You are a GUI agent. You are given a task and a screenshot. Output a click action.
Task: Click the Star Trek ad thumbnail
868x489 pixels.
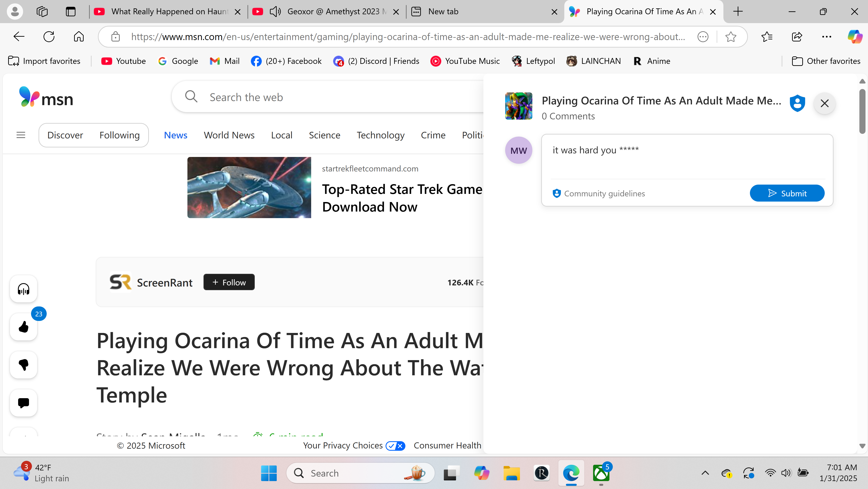tap(249, 187)
